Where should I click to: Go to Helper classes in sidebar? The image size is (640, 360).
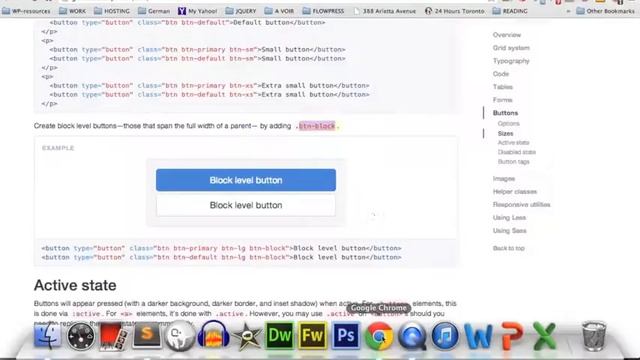click(515, 192)
